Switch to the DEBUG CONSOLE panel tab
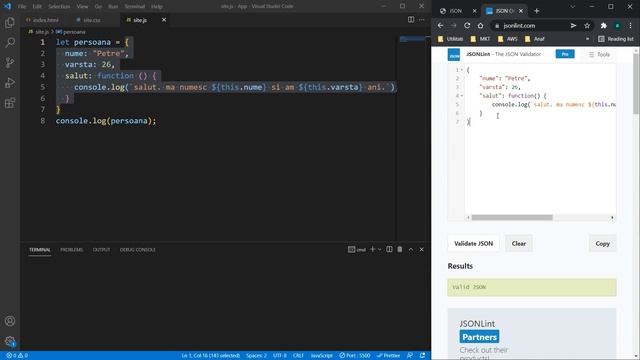Screen dimensions: 640x360 point(138,249)
